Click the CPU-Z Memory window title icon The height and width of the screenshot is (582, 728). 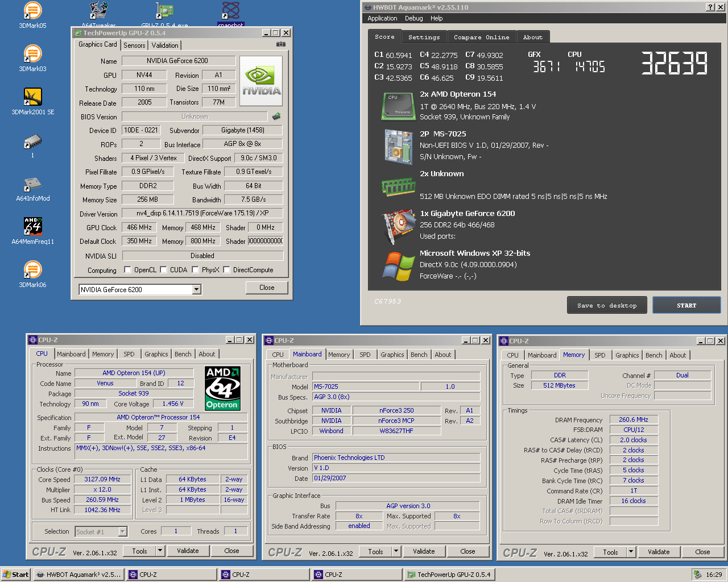click(504, 341)
